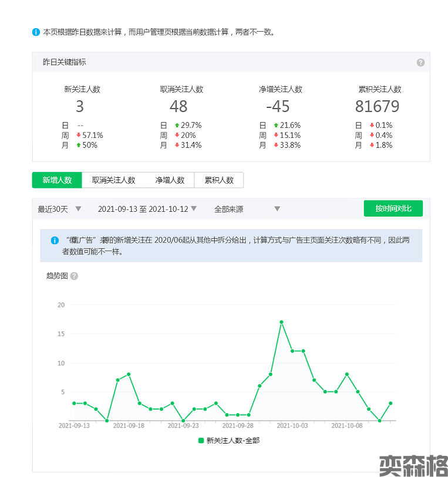
Task: Toggle the 新关注人数-全部 legend series
Action: [x=229, y=440]
